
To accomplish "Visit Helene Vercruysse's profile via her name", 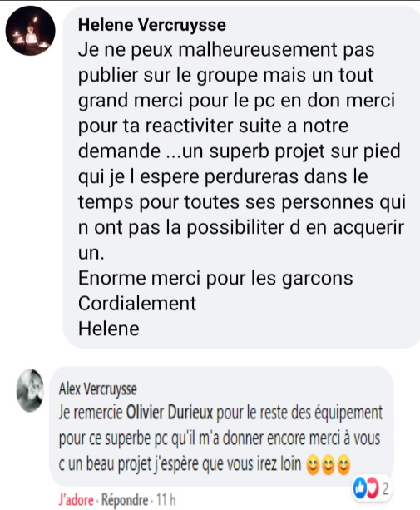I will [152, 25].
